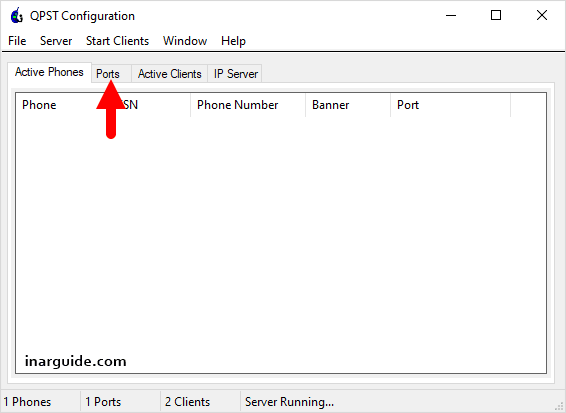Screen dimensions: 566x413
Task: Sort by the Phone Number column header
Action: click(248, 105)
